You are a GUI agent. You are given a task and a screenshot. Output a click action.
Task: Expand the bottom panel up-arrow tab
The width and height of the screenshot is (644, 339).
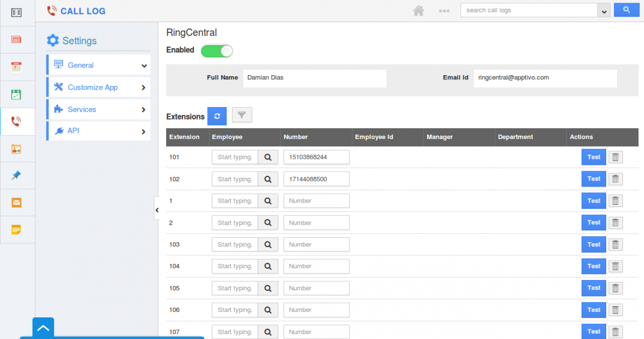tap(43, 328)
